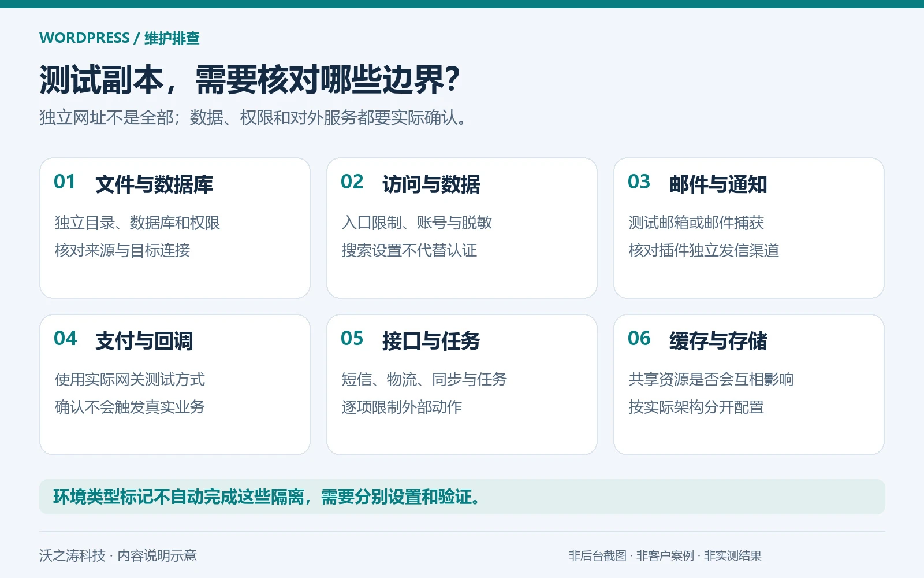This screenshot has width=924, height=578.
Task: Click the line "搜索设置不代替认证"
Action: point(409,250)
